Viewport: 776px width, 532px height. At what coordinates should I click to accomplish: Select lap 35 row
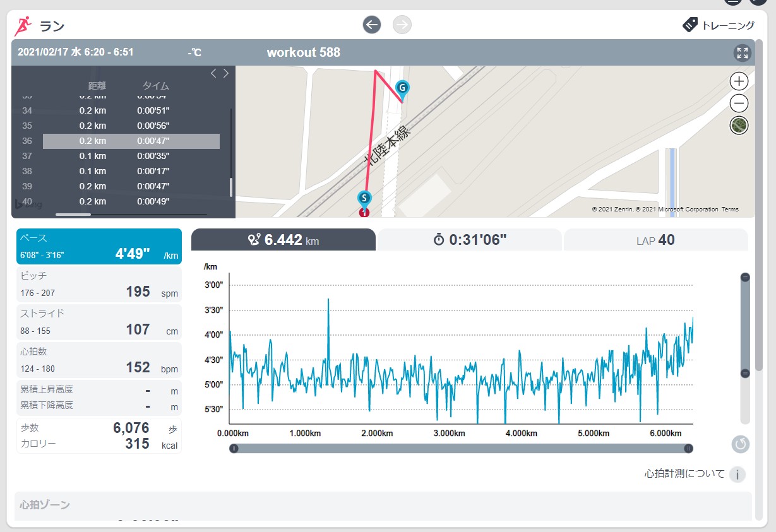pyautogui.click(x=131, y=126)
